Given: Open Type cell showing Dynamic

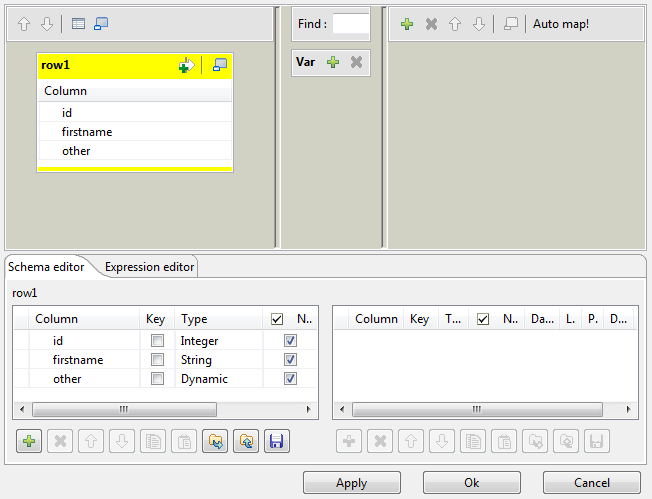Looking at the screenshot, I should click(x=218, y=379).
